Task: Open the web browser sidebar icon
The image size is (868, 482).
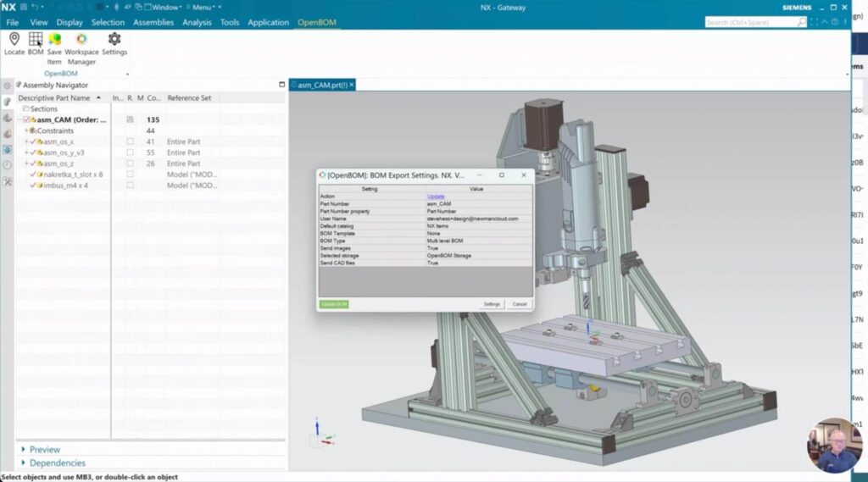Action: 7,150
